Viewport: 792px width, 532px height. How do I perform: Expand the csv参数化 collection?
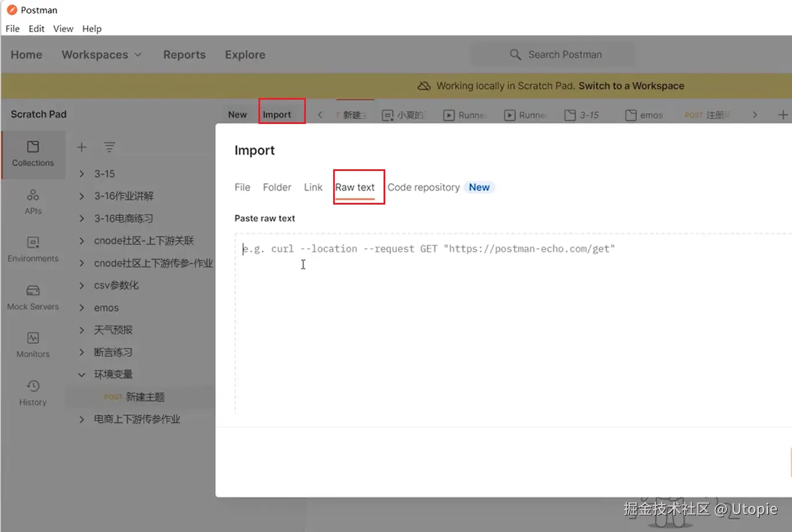[82, 285]
